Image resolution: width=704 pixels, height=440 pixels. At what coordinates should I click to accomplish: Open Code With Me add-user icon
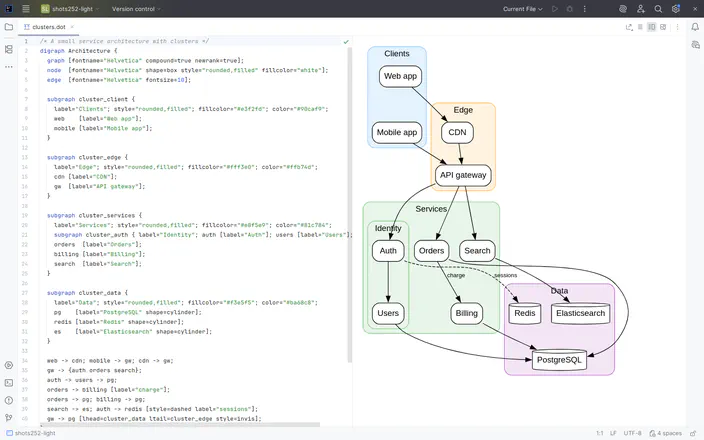tap(641, 9)
